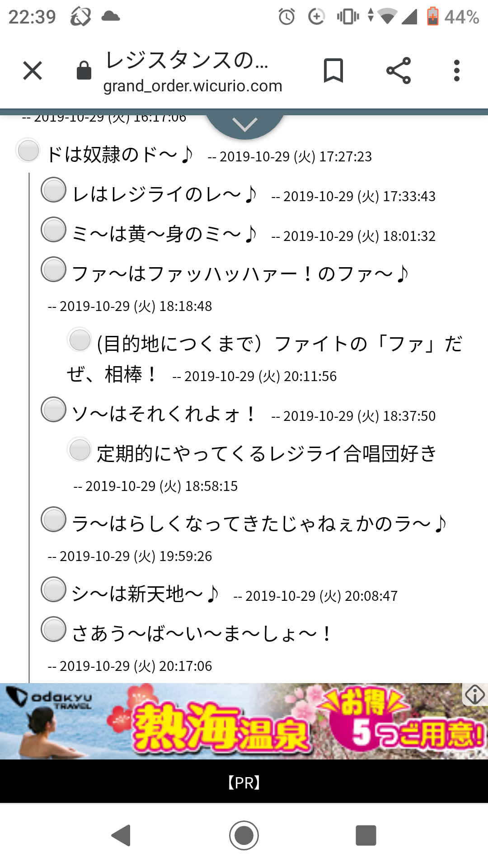Viewport: 488px width, 868px height.
Task: Close the browser custom tab
Action: pos(33,71)
